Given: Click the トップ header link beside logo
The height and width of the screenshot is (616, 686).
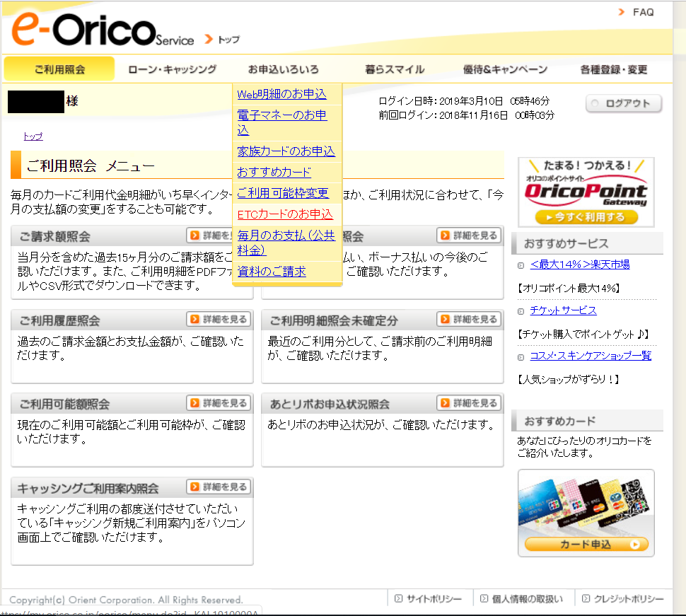Looking at the screenshot, I should click(x=229, y=40).
